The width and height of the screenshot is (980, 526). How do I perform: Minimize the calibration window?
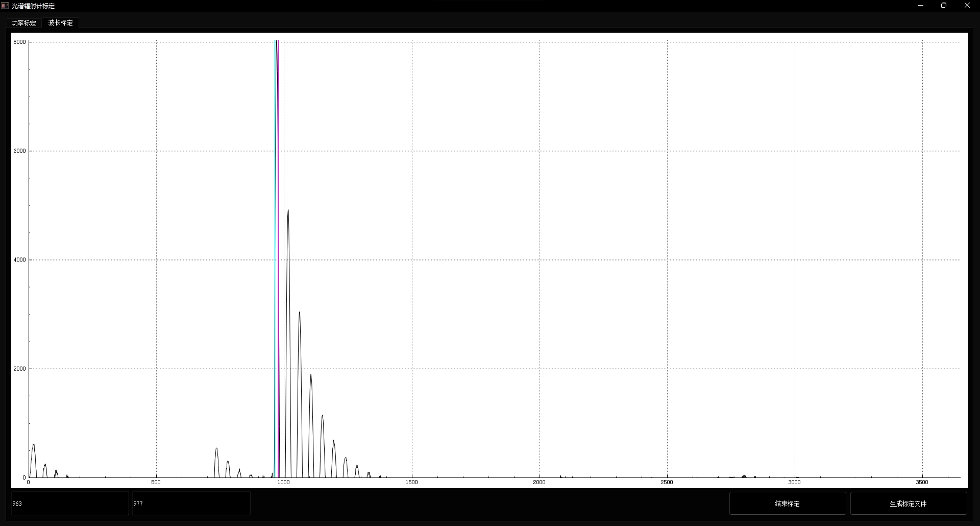pyautogui.click(x=921, y=6)
